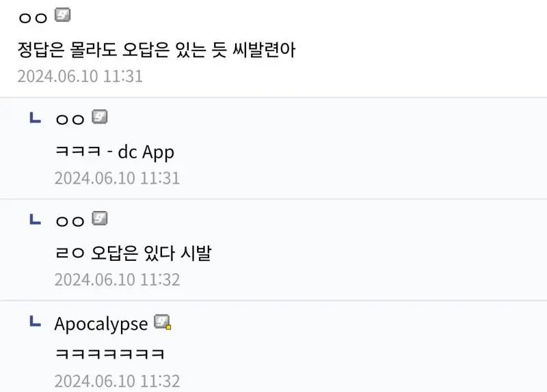Click nickname ㅇㅇ of the ㅋㅋㅋ - dc App reply
547x392 pixels.
(x=70, y=120)
